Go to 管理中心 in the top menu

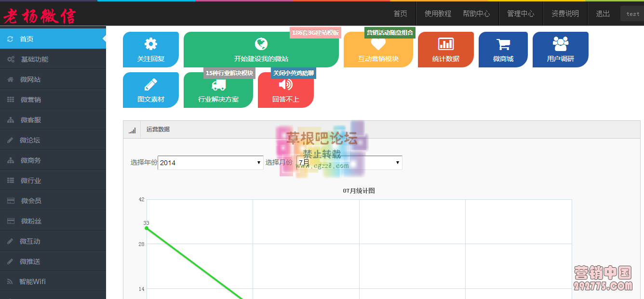tap(521, 13)
